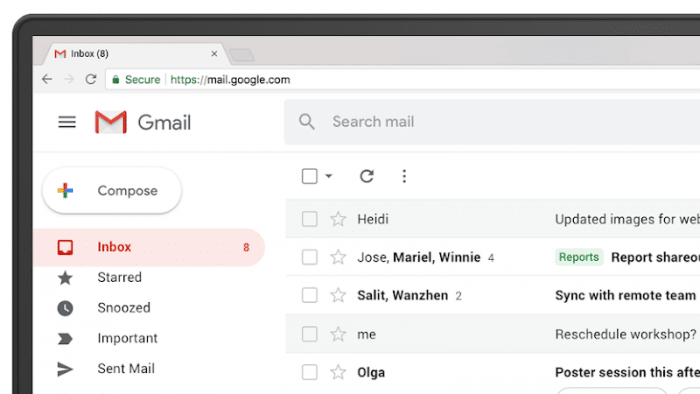Check the box for Heidi's email

pos(309,219)
